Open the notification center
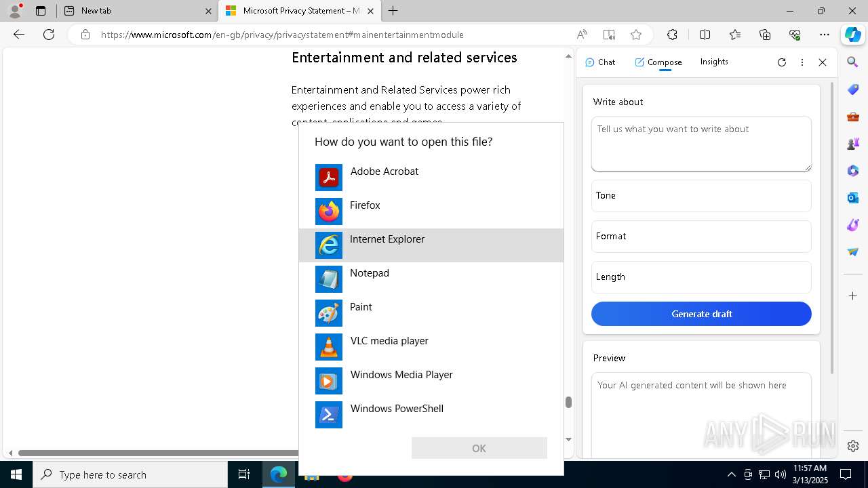The image size is (868, 488). (846, 474)
